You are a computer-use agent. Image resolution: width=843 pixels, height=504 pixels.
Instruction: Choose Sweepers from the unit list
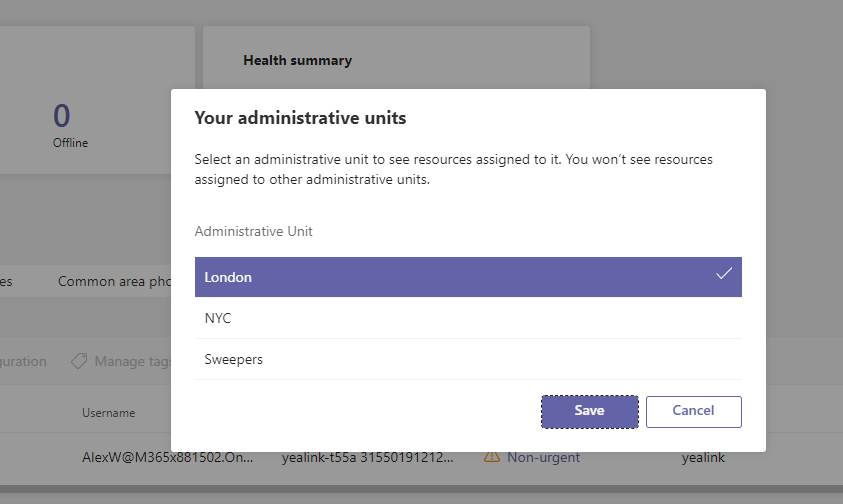(x=468, y=359)
